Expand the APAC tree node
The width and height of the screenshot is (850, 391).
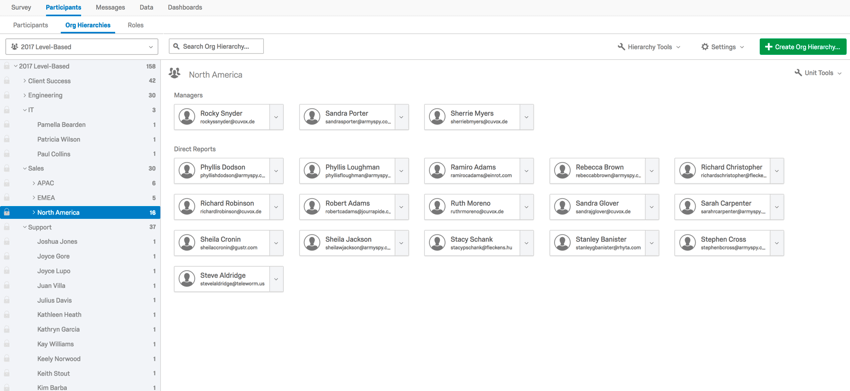pyautogui.click(x=34, y=183)
